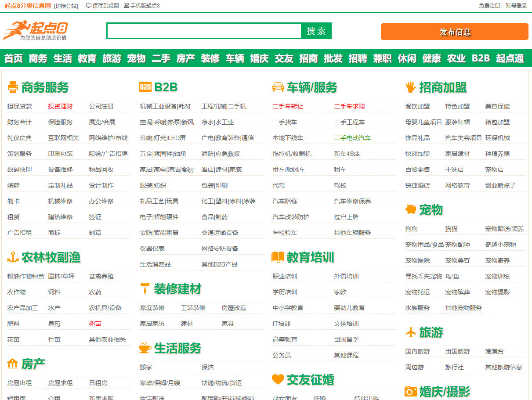Click the building icon next to 房产
Image resolution: width=532 pixels, height=400 pixels.
14,364
